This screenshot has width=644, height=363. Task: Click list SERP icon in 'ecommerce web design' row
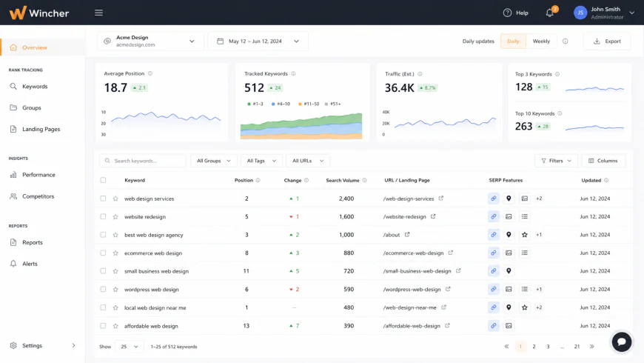pos(525,253)
